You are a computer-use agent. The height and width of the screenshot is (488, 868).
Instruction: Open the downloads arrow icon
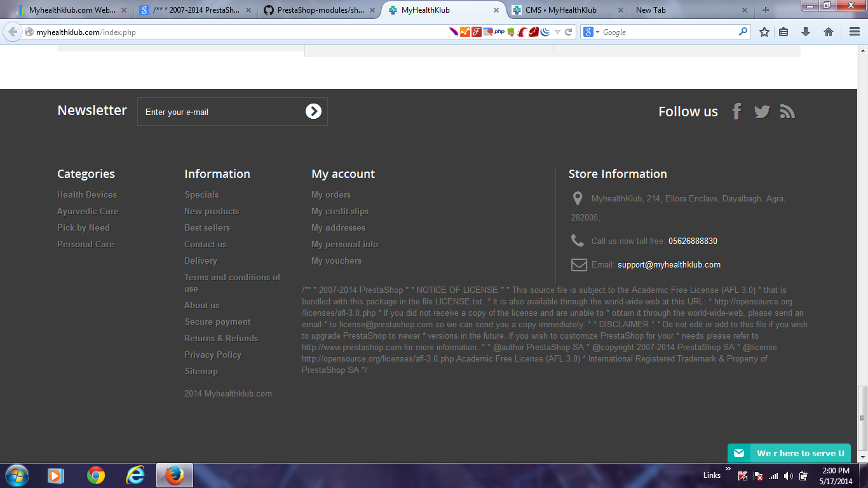pos(806,32)
